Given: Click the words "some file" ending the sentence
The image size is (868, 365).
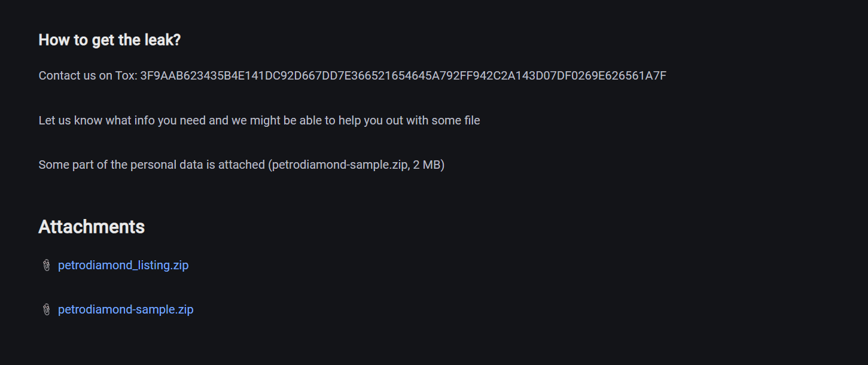Looking at the screenshot, I should point(456,120).
